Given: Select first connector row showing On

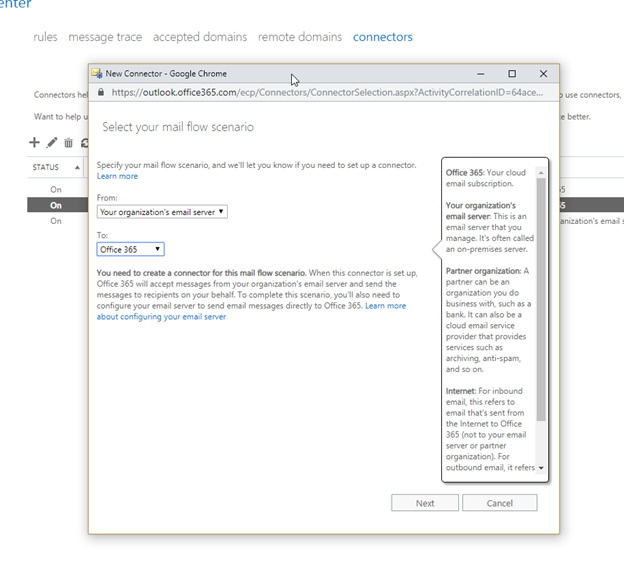Looking at the screenshot, I should coord(56,189).
